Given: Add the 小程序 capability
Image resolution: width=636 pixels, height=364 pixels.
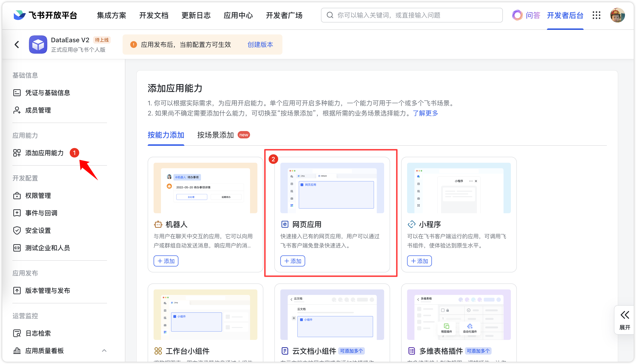Looking at the screenshot, I should (419, 261).
